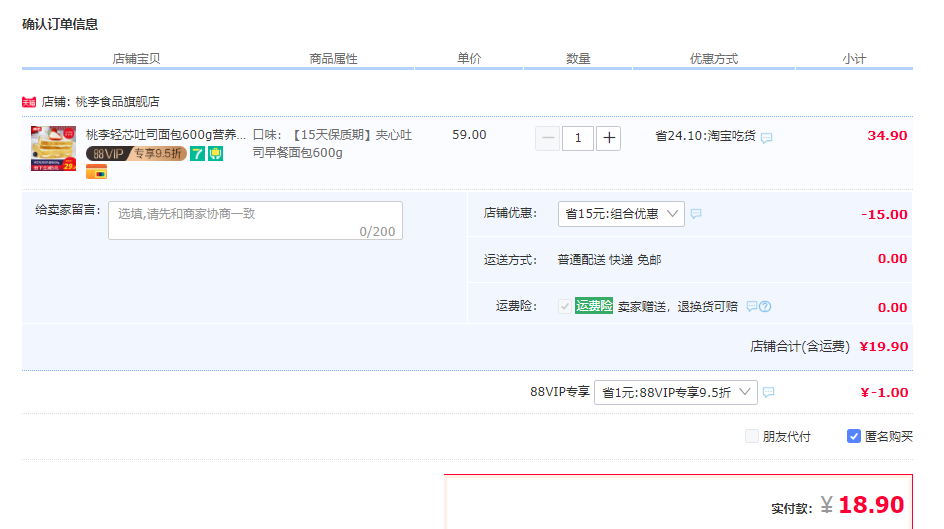The image size is (944, 529).
Task: Decrease quantity with the minus button
Action: click(547, 138)
